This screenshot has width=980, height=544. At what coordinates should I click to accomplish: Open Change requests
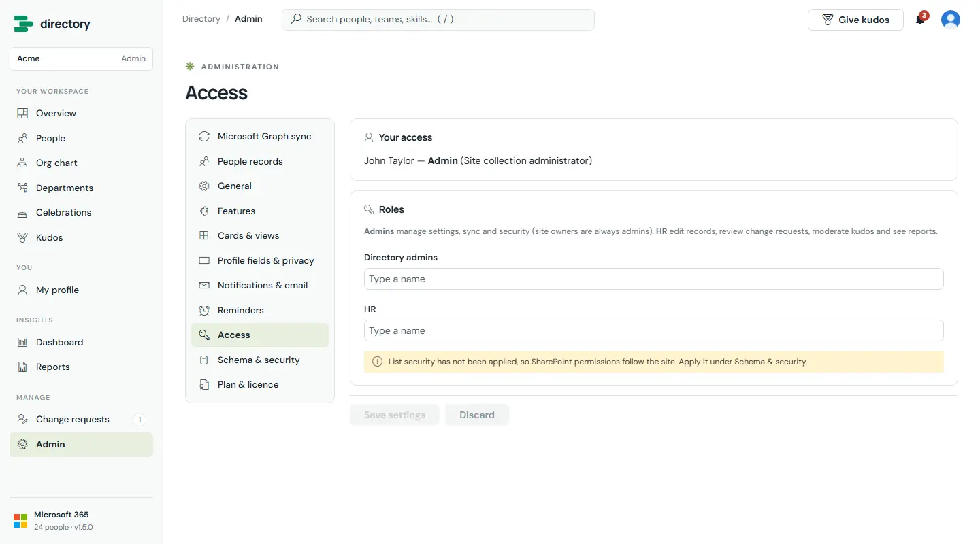(81, 419)
